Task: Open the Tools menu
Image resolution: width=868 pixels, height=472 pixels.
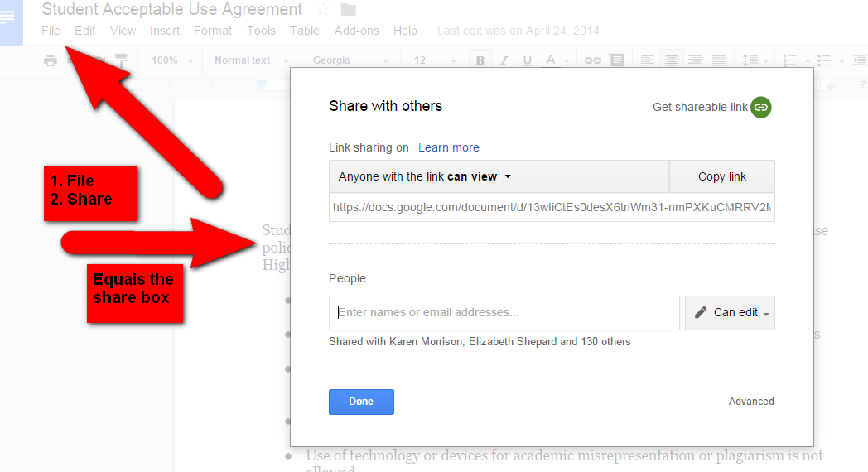Action: pos(261,31)
